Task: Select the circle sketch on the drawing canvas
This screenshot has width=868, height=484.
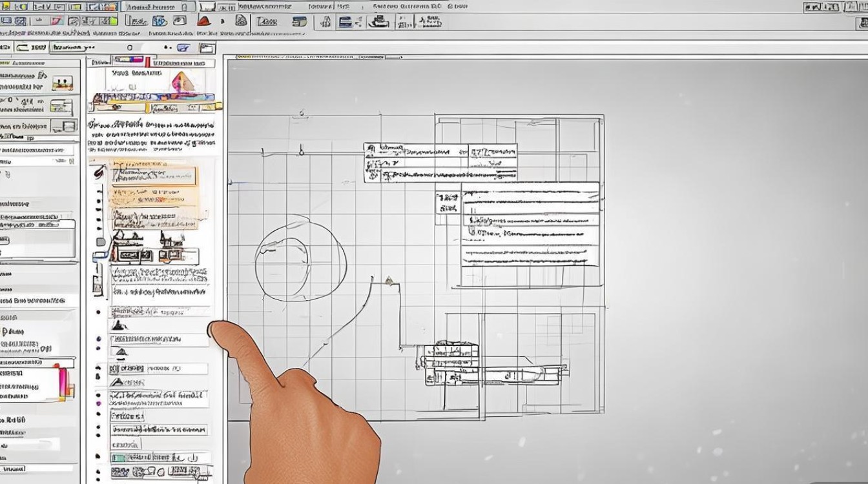Action: pos(300,258)
